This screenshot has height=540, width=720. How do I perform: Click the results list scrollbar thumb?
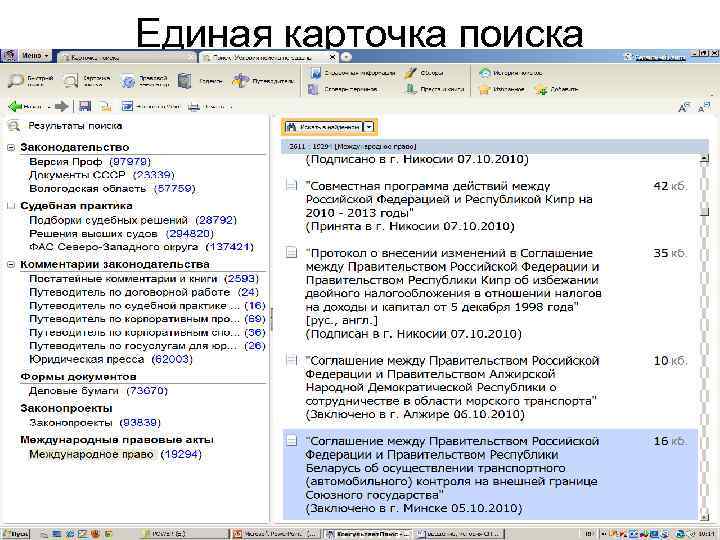tap(704, 211)
